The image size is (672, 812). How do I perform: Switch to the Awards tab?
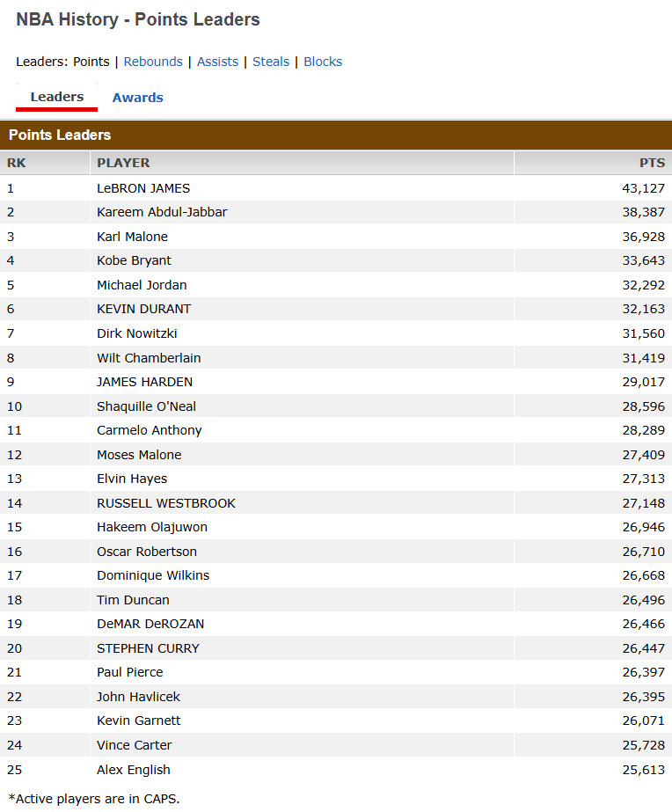(x=138, y=98)
